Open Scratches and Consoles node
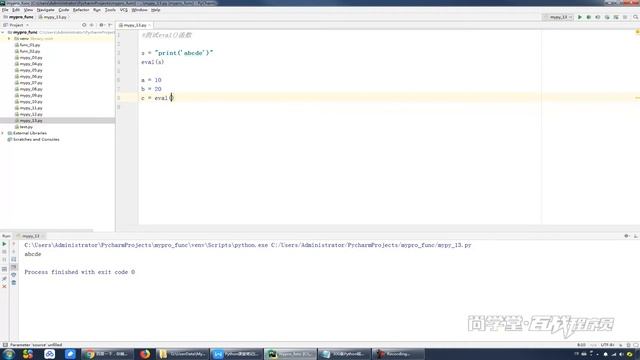This screenshot has width=640, height=360. 33,140
